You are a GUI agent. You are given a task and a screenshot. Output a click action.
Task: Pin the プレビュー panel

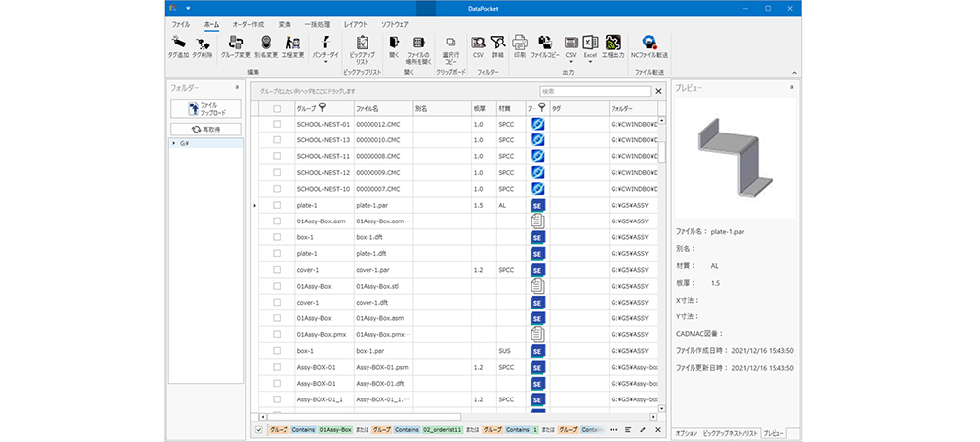(x=792, y=88)
